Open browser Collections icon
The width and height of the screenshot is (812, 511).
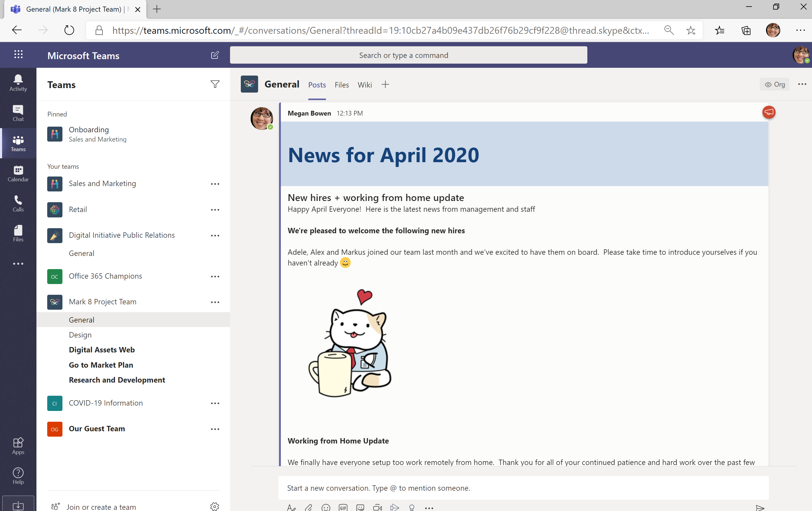[x=746, y=30]
